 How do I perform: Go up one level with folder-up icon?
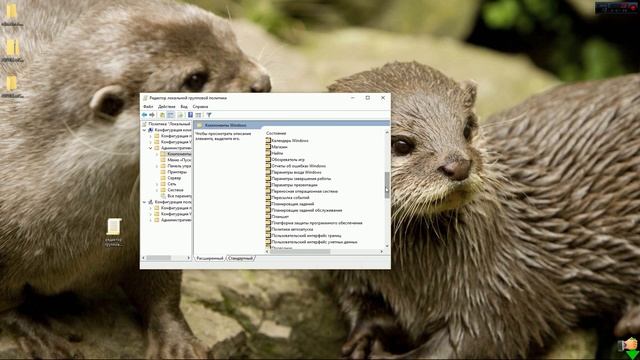tap(162, 115)
